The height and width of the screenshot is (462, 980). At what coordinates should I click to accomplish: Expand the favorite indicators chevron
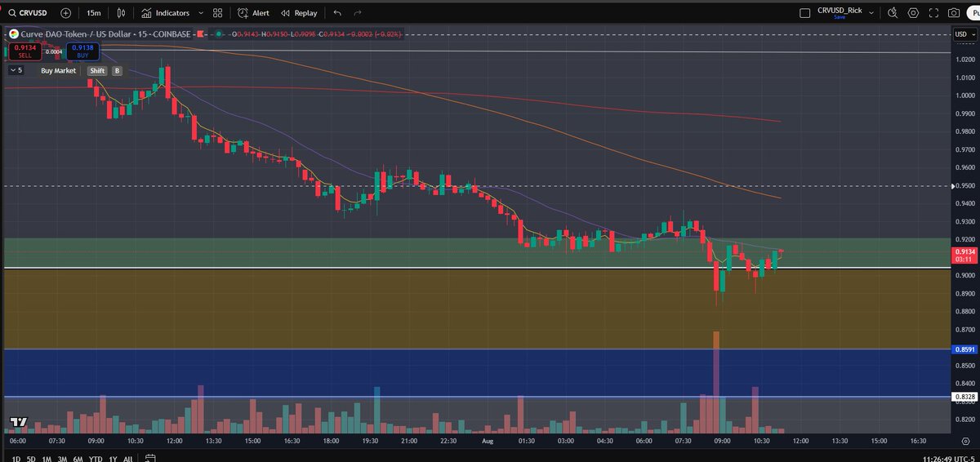pos(200,13)
